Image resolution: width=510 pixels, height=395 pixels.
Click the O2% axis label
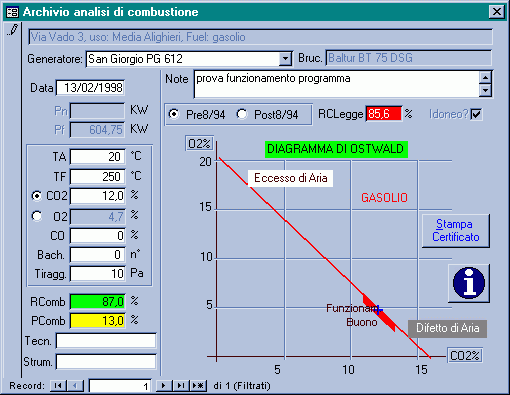199,144
